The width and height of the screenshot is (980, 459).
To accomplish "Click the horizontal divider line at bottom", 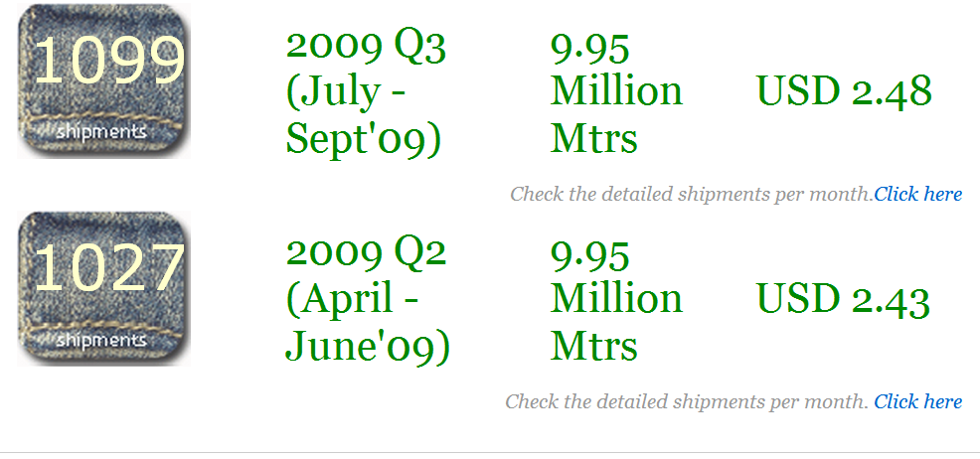I will (490, 452).
